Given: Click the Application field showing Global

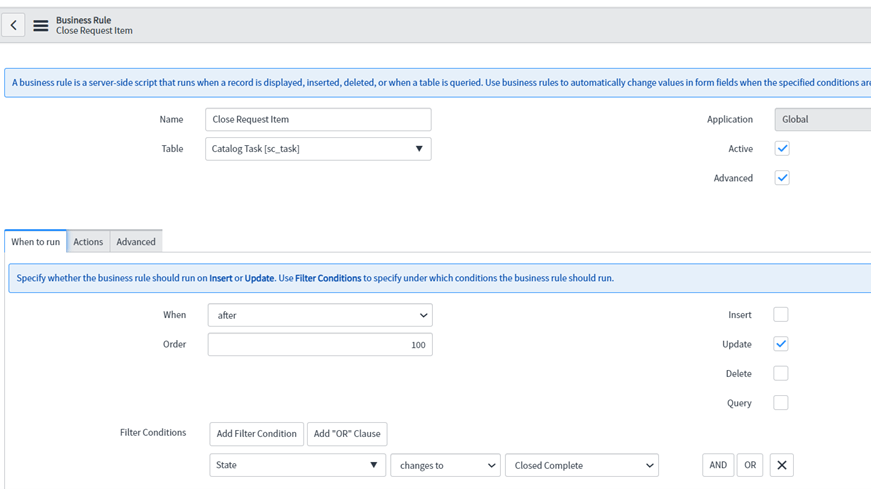Looking at the screenshot, I should click(823, 119).
